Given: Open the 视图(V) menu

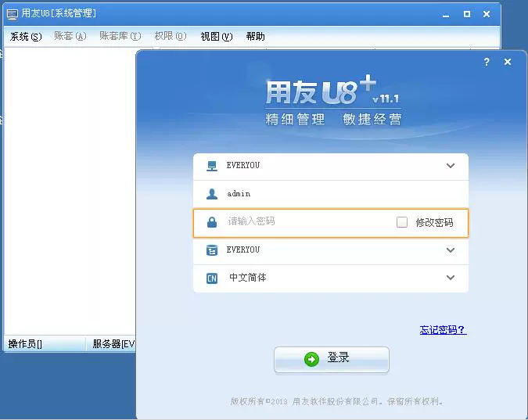Looking at the screenshot, I should pos(217,37).
